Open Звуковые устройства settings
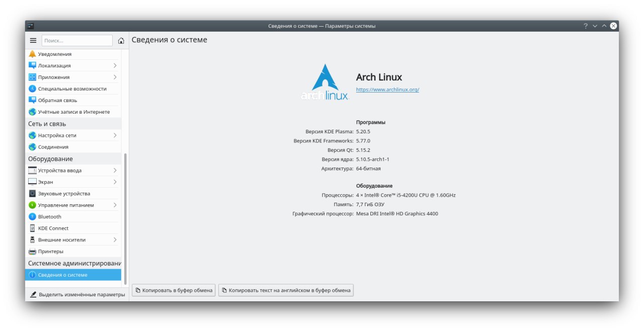 [x=73, y=193]
